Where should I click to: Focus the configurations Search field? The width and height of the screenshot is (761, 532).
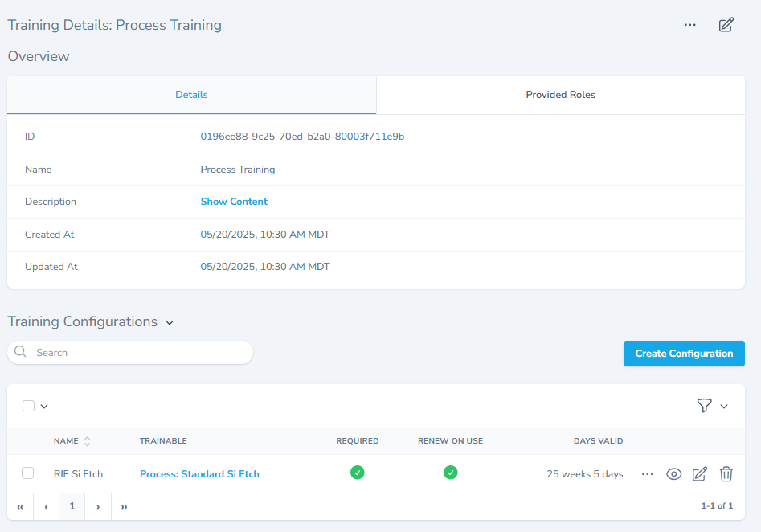(x=137, y=353)
